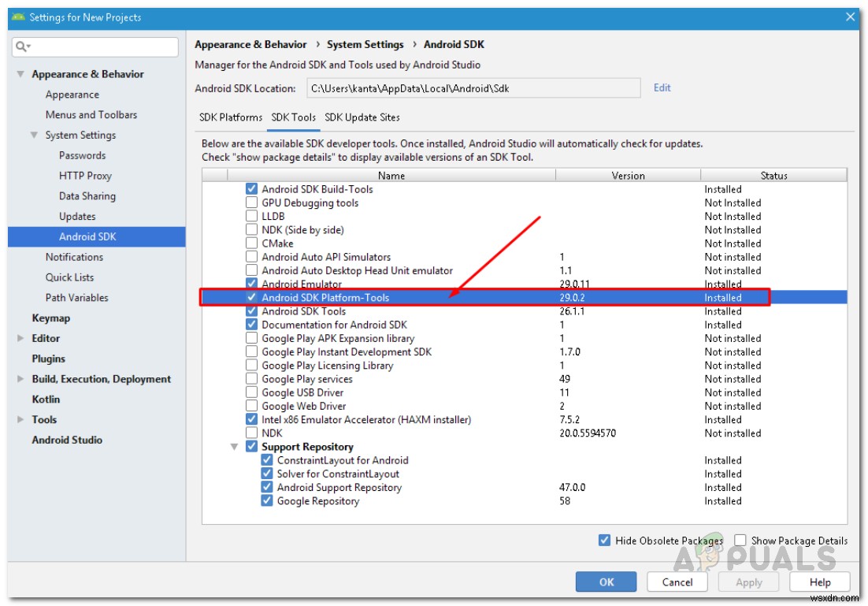Click the Android SDK Location input field
This screenshot has width=868, height=606.
(x=473, y=87)
